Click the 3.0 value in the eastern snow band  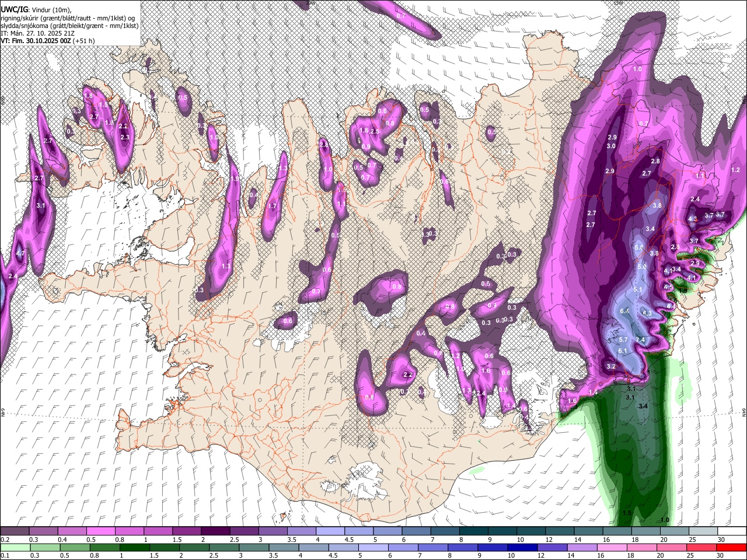click(611, 146)
